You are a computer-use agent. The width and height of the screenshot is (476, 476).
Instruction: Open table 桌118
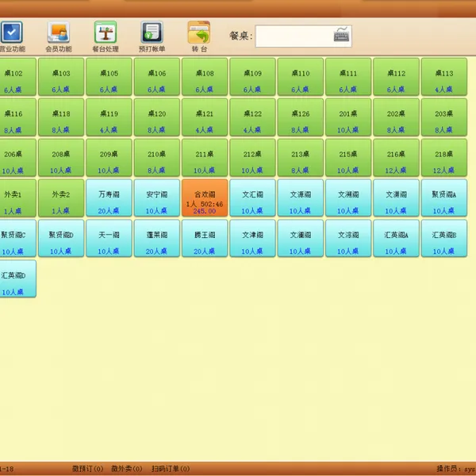61,117
